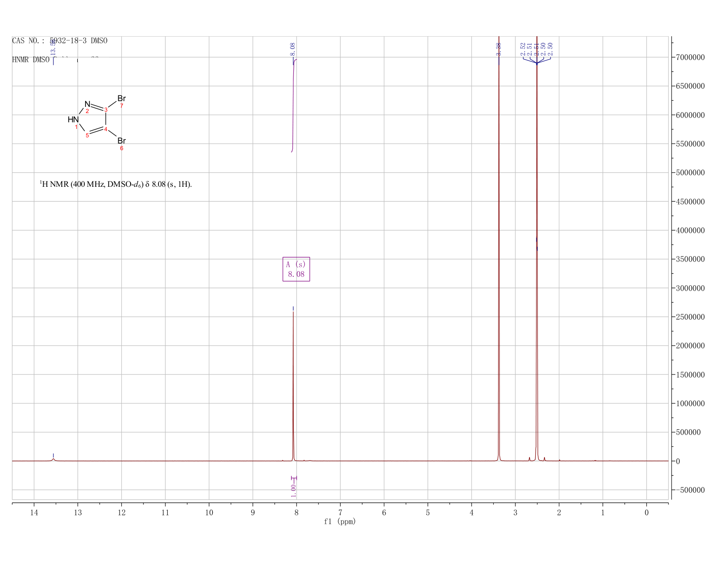This screenshot has height=563, width=728.
Task: Click the 3500000 intensity axis label
Action: coord(690,259)
